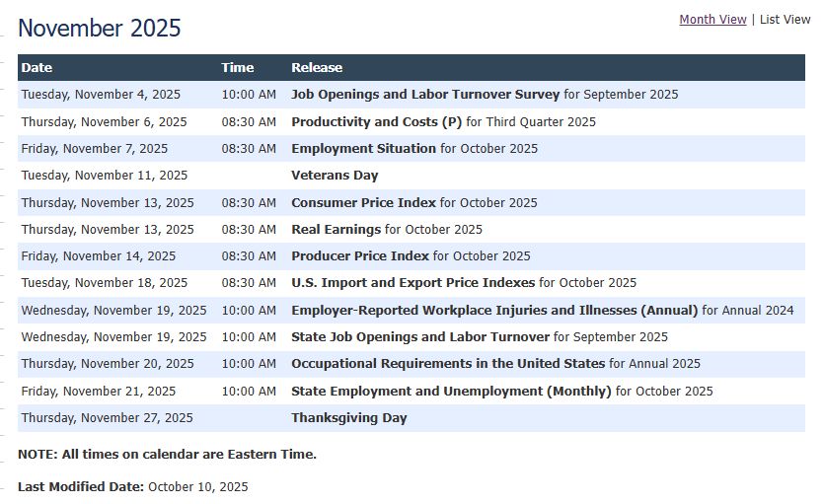Open U.S. Import and Export Price Indexes
Viewport: 824px width, 504px height.
pos(412,283)
